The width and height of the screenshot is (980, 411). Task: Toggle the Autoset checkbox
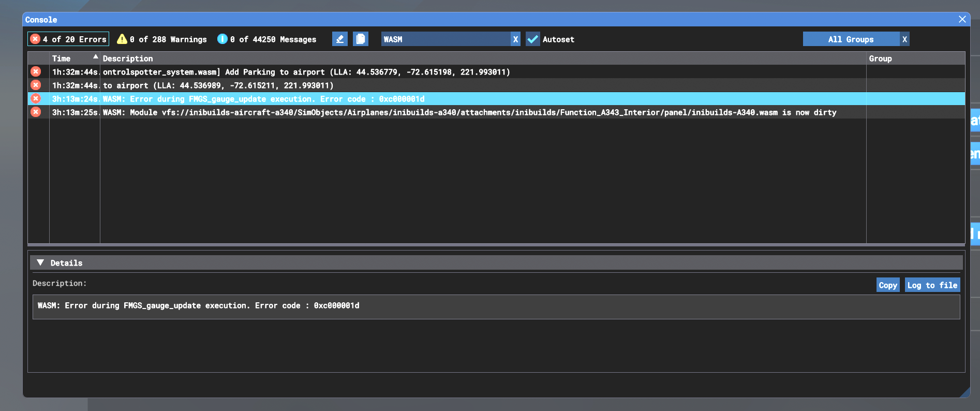click(533, 39)
